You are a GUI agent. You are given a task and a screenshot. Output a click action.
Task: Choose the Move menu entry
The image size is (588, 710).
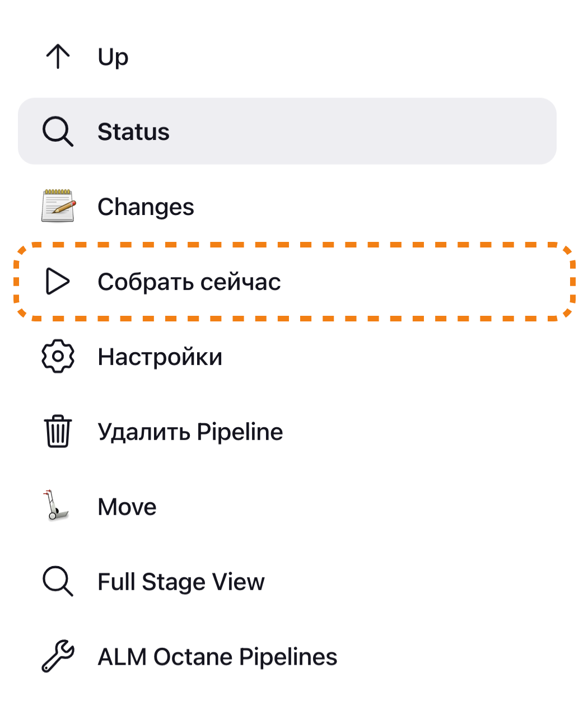coord(127,507)
